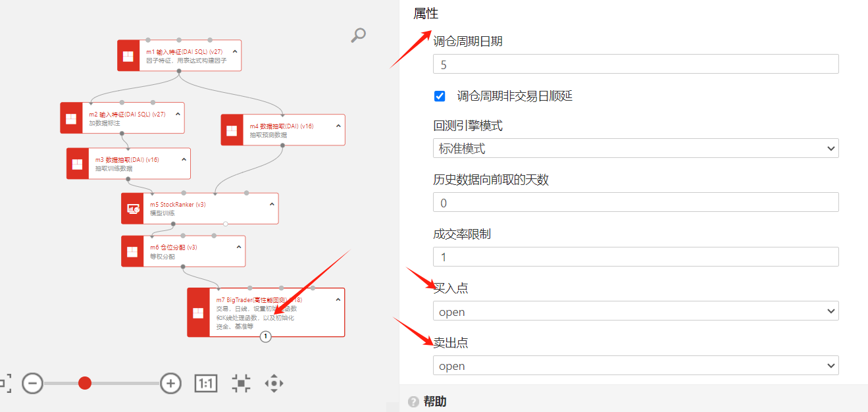Click the zoom in plus button

click(171, 383)
